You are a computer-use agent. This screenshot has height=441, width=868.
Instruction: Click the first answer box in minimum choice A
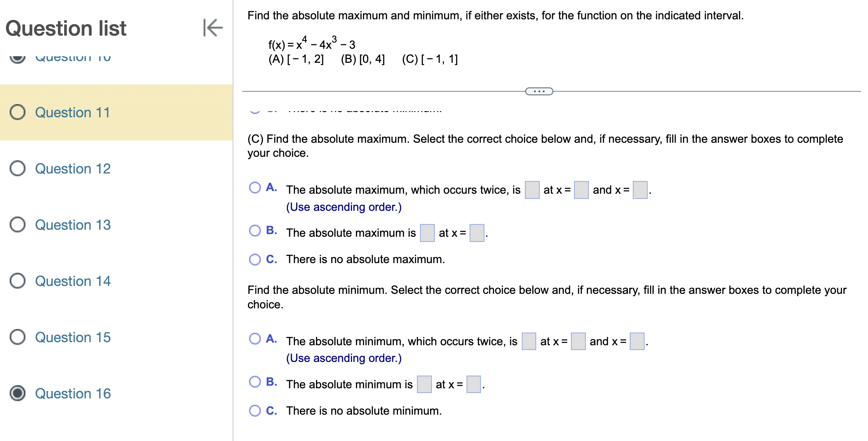pos(528,341)
